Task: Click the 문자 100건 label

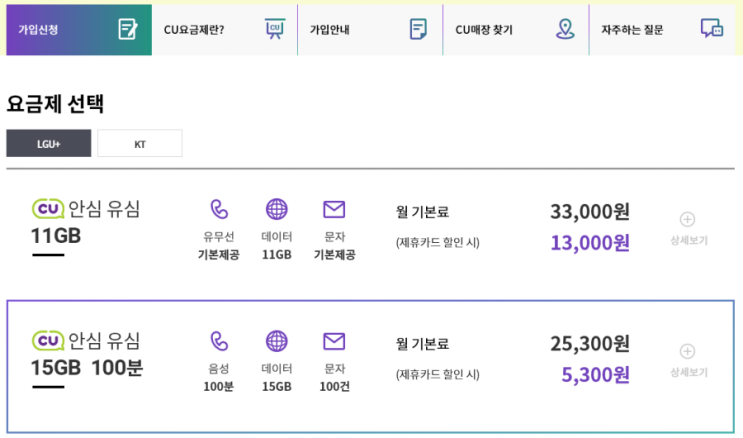Action: (x=335, y=377)
